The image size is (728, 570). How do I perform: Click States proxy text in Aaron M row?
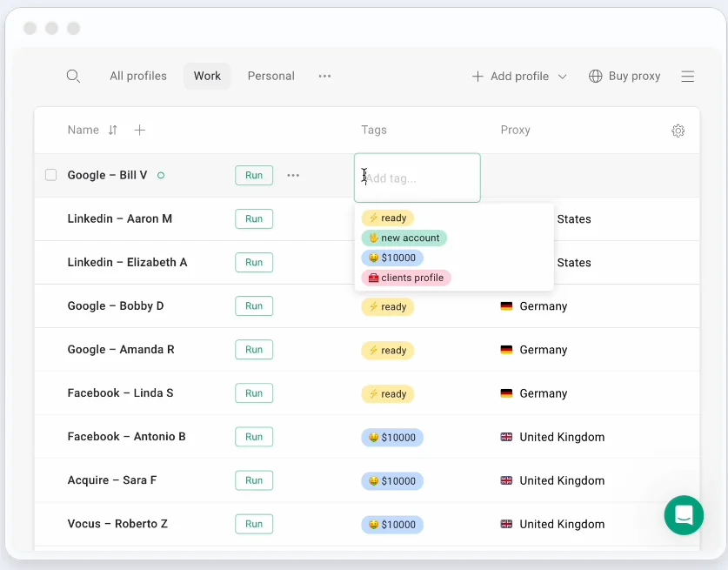pos(574,219)
